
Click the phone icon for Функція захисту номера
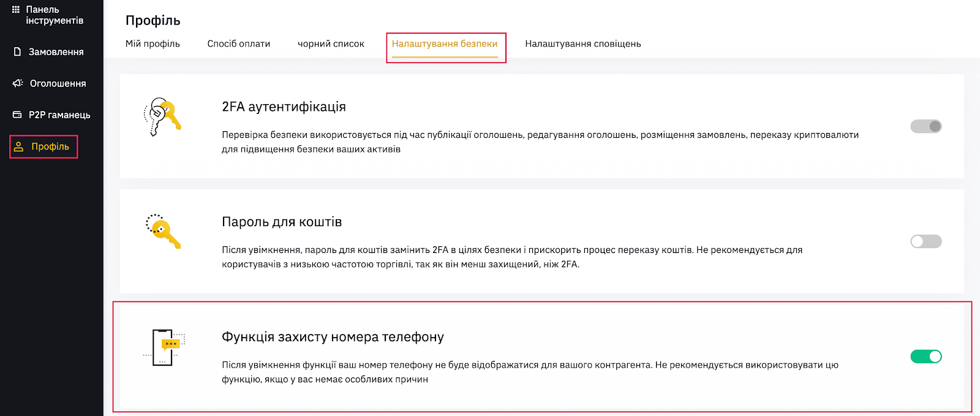point(164,347)
